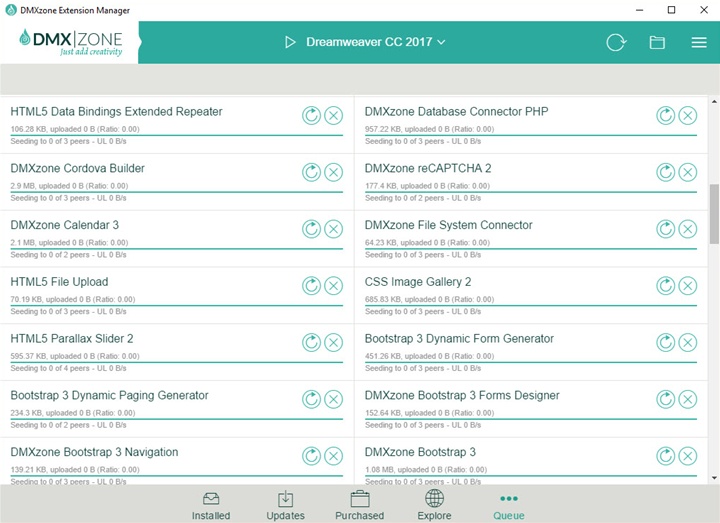Click '2.9 MB, uploaded 0 B' status text

pos(69,186)
